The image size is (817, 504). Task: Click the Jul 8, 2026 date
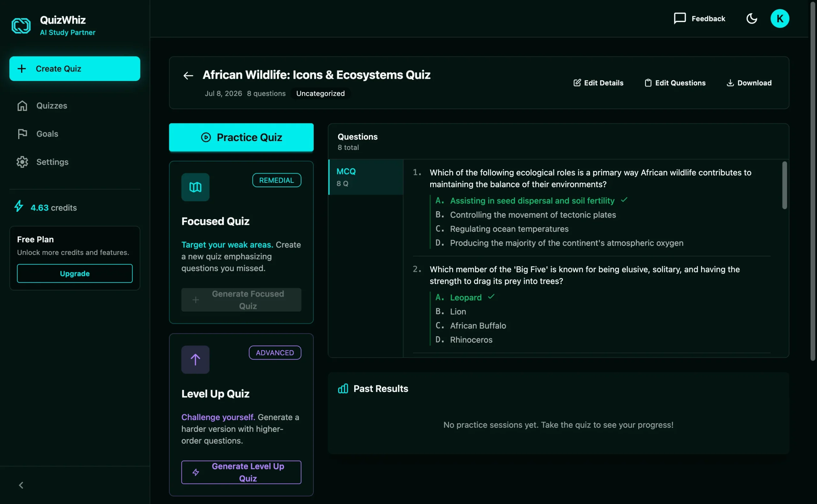click(223, 93)
